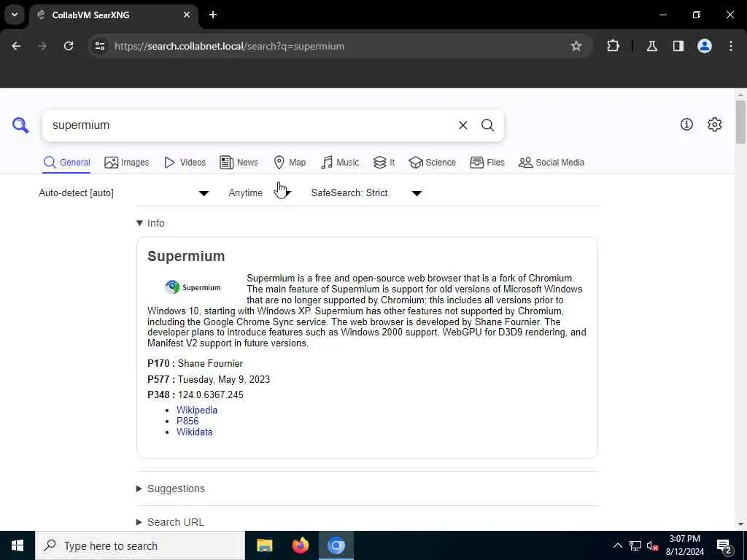Open File Explorer from taskbar

(264, 545)
